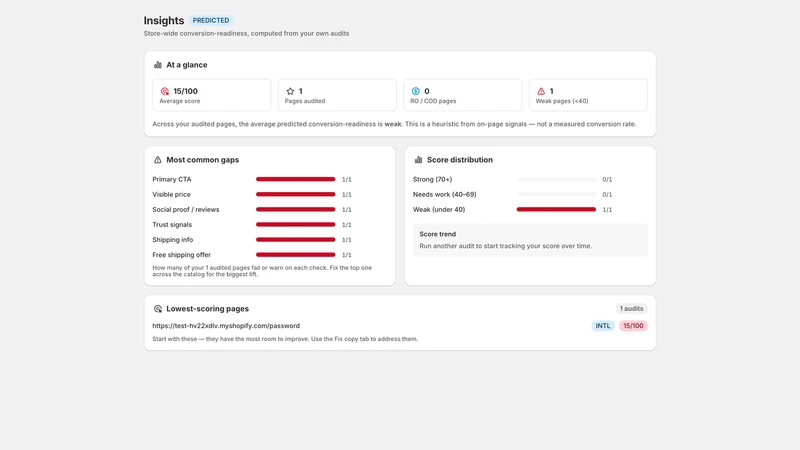Screen dimensions: 800x450
Task: Click the Free shipping offer progress bar
Action: tap(295, 255)
